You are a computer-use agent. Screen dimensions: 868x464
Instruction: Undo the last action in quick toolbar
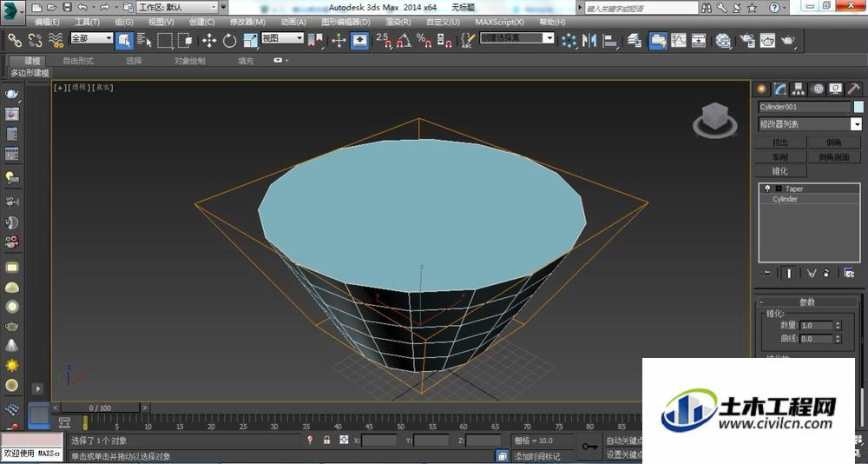[82, 7]
